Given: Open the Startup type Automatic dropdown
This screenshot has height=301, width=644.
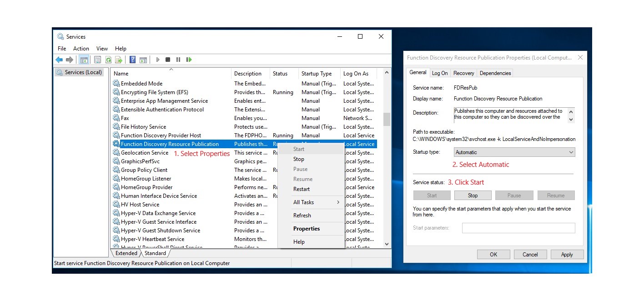Looking at the screenshot, I should 514,152.
